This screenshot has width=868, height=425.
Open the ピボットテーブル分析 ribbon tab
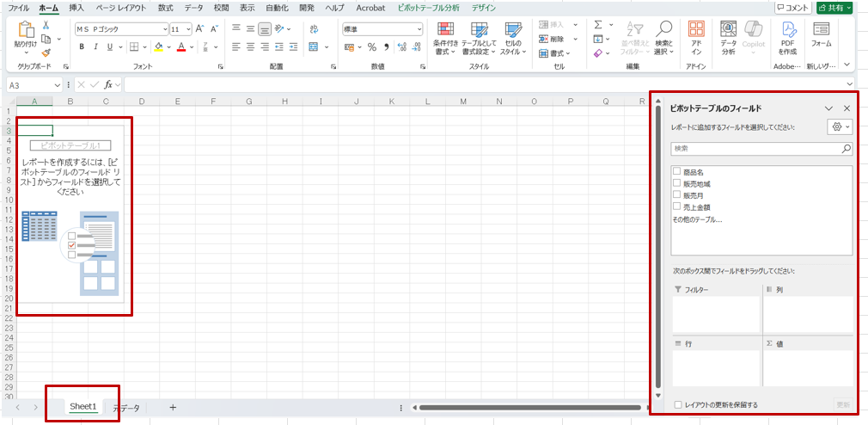pos(428,8)
